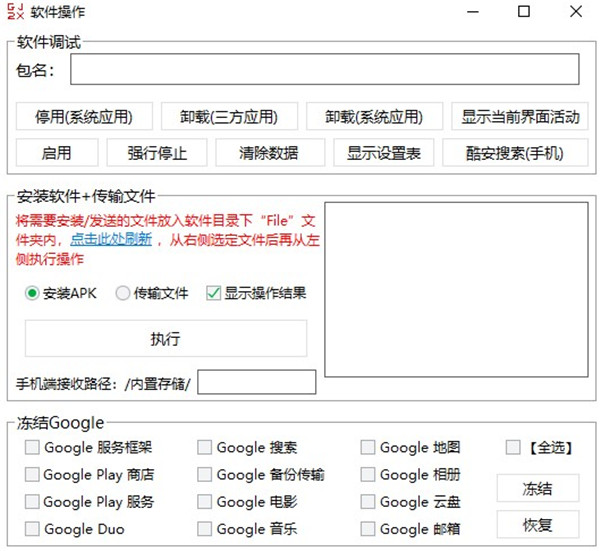Click the 包名 text input field
The height and width of the screenshot is (551, 600).
point(324,70)
